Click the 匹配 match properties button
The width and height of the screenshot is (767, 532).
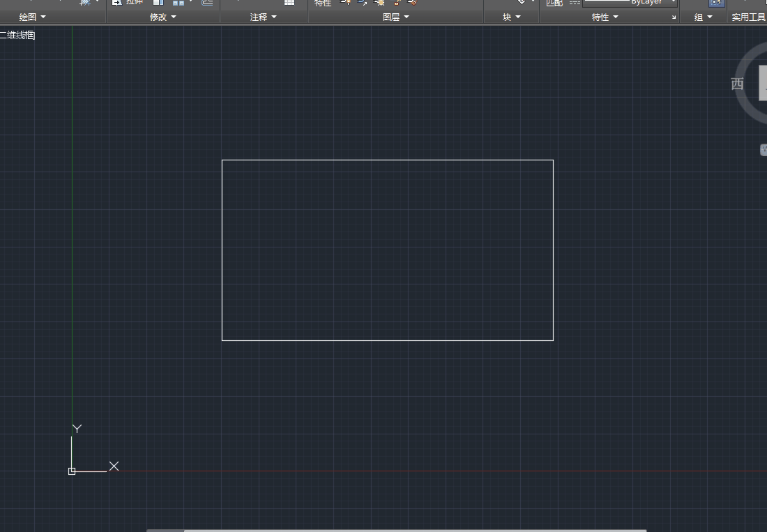pos(554,3)
